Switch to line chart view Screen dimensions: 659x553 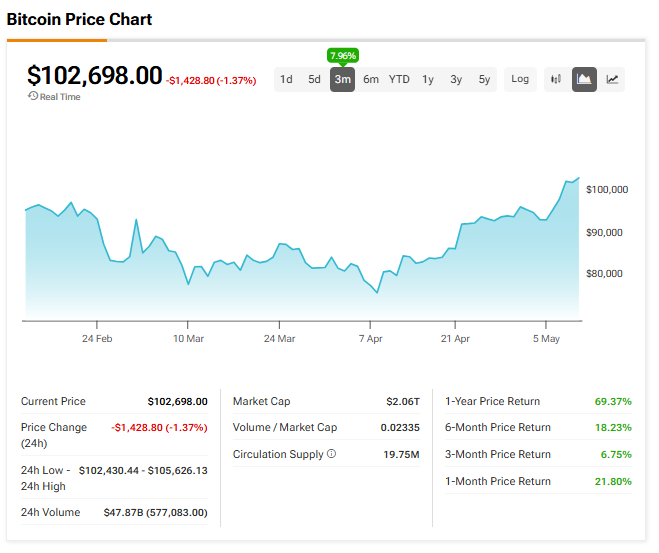click(612, 79)
